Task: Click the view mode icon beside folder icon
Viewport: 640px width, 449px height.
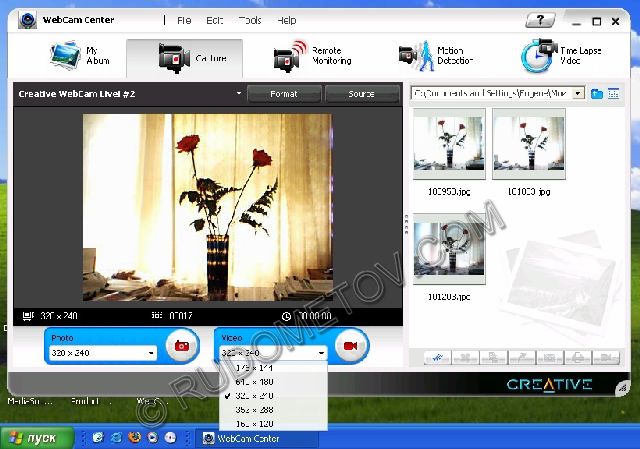Action: click(613, 93)
